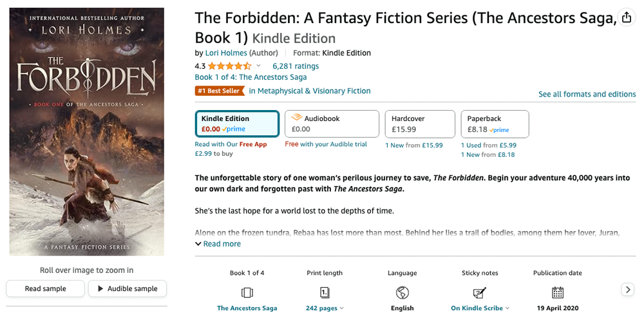Choose the Hardcover format
Screen dimensions: 644x314
tap(419, 124)
